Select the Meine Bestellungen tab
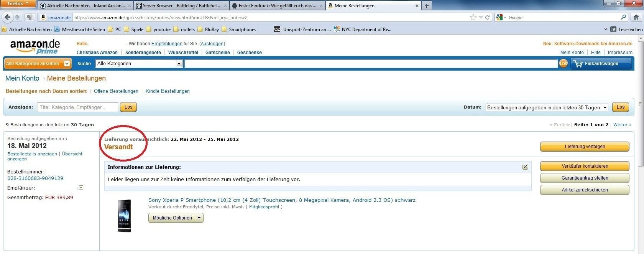 point(373,6)
